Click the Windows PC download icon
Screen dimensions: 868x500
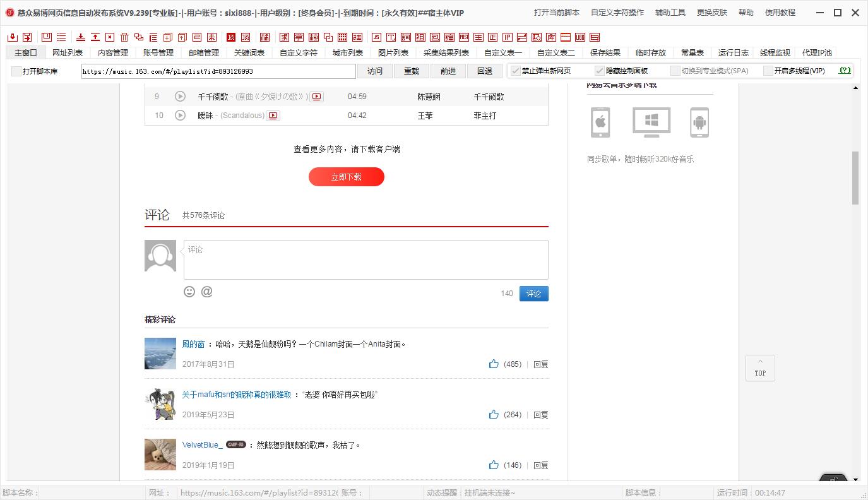[651, 122]
